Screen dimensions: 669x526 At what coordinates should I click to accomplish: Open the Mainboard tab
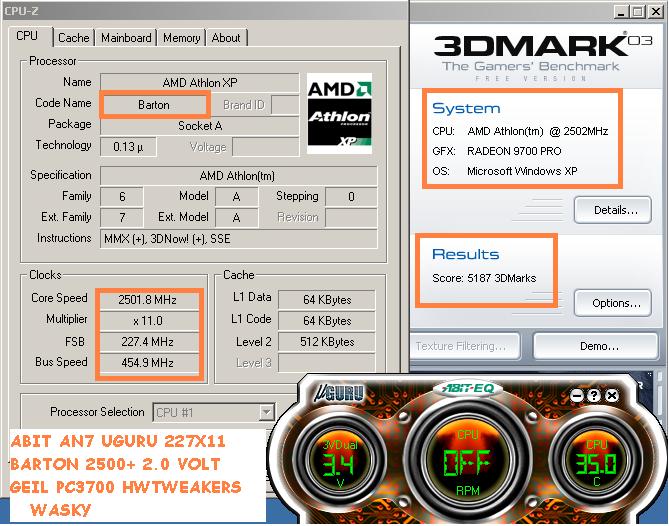(126, 38)
